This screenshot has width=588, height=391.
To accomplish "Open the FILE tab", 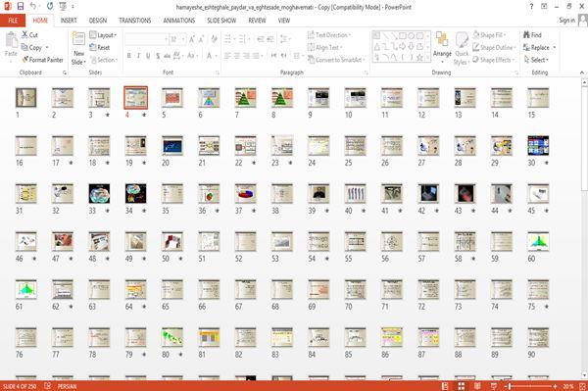I will [x=13, y=21].
